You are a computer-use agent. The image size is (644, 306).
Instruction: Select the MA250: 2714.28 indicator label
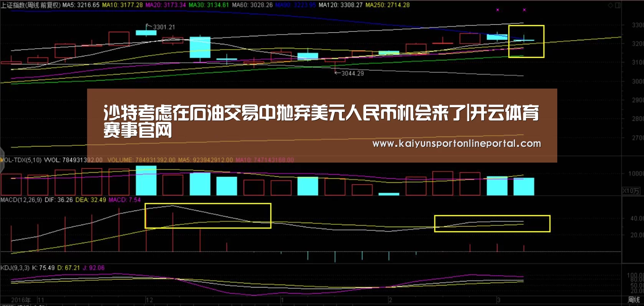pyautogui.click(x=388, y=5)
